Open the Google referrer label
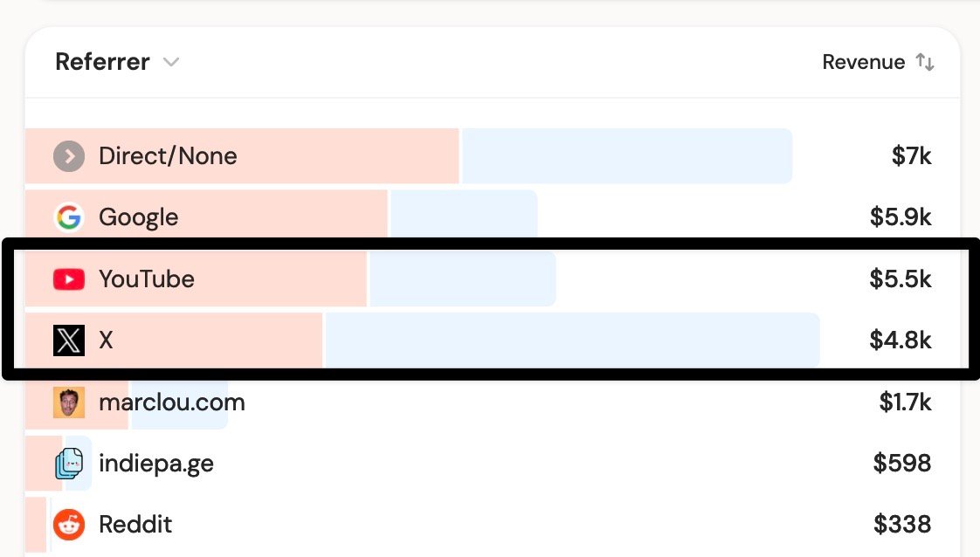The height and width of the screenshot is (557, 980). point(138,217)
